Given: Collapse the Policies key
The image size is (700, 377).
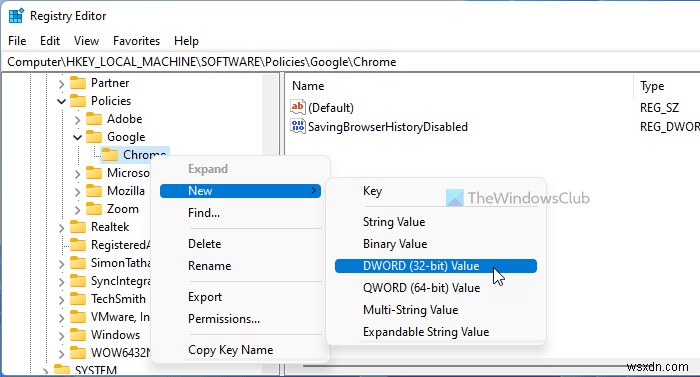Looking at the screenshot, I should tap(61, 101).
